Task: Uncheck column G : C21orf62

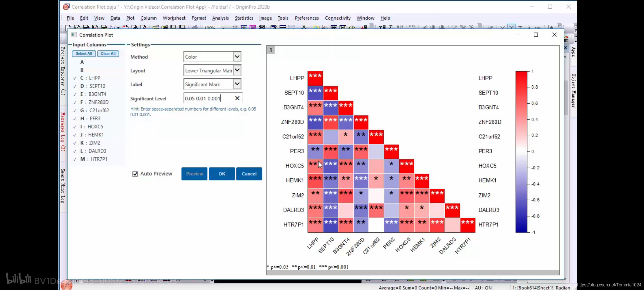Action: tap(75, 110)
